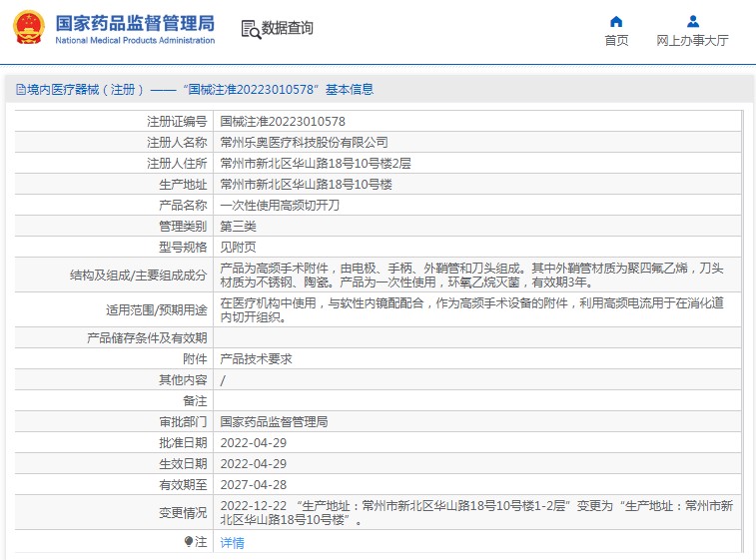Click the 数据查询 label
The image size is (756, 560).
click(288, 28)
